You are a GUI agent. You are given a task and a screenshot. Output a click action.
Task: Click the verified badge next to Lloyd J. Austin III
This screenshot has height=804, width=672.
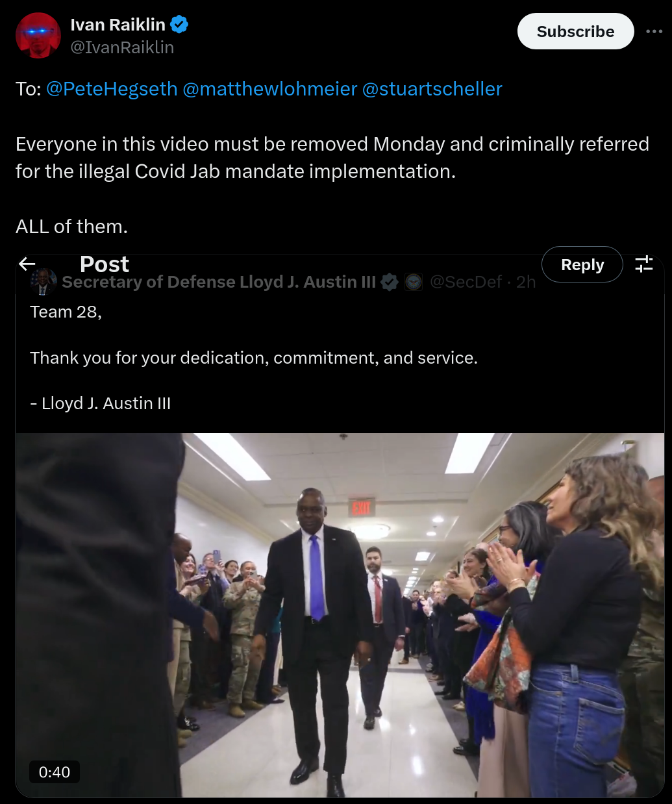point(390,282)
